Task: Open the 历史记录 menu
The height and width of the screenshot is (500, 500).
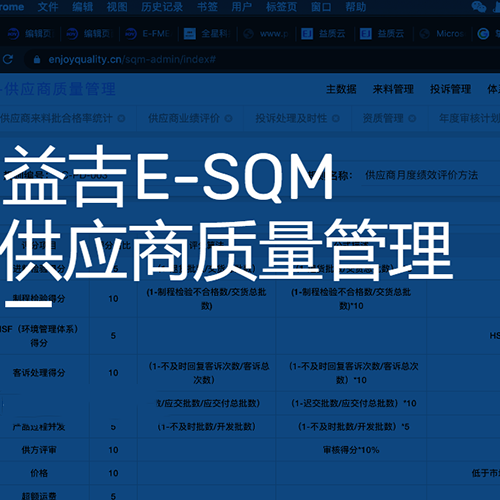Action: click(x=162, y=7)
